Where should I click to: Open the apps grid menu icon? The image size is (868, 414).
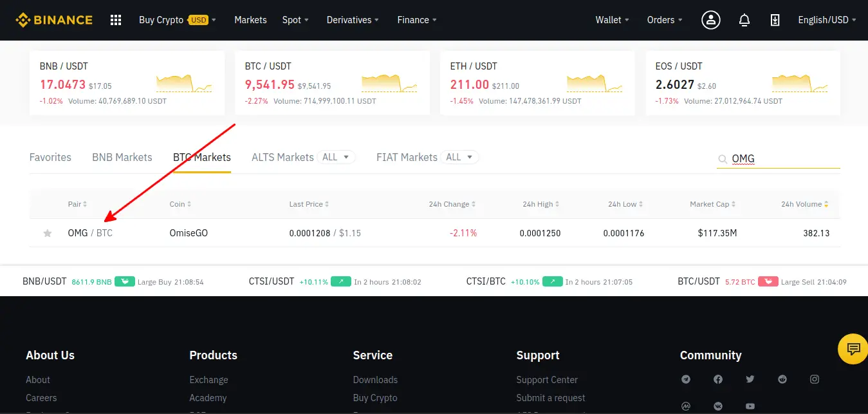(116, 20)
